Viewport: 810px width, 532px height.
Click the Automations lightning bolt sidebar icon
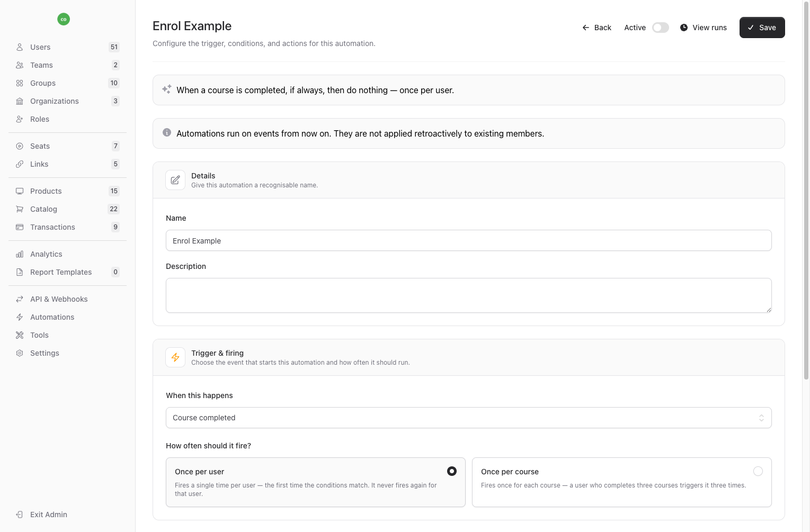20,317
